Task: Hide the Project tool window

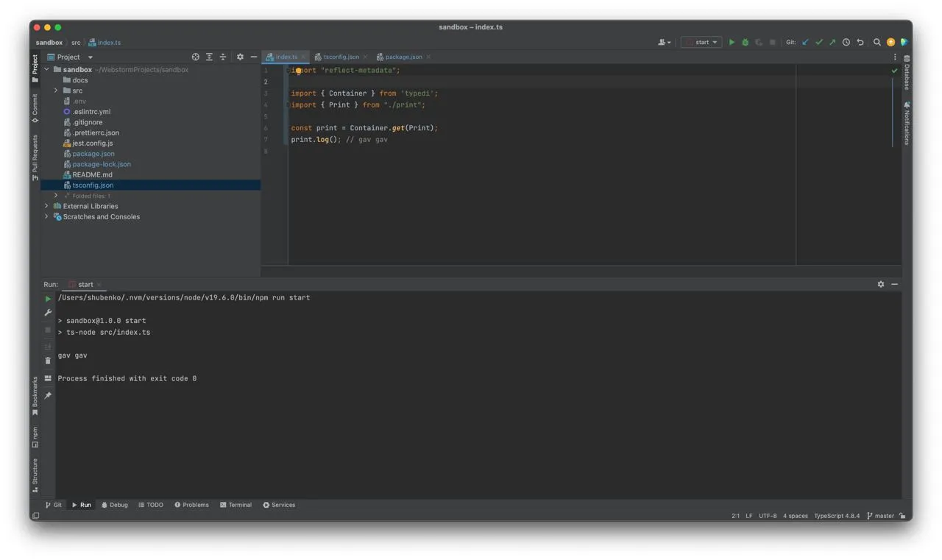Action: pyautogui.click(x=254, y=57)
